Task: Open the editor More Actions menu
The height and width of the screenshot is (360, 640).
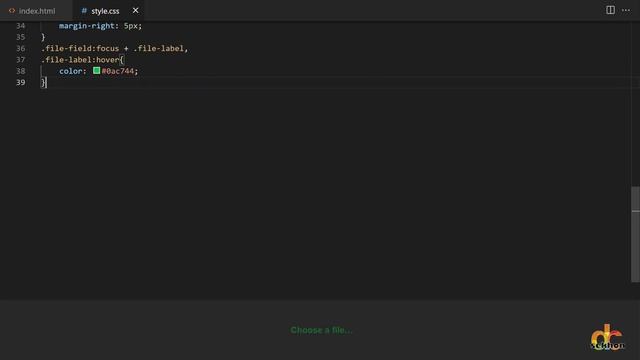Action: click(626, 10)
